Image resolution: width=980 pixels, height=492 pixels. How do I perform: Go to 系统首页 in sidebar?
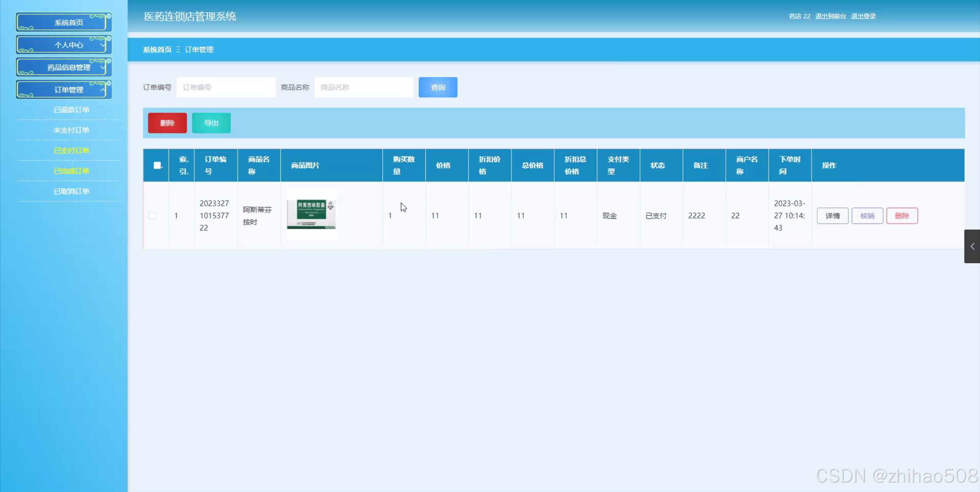(x=64, y=23)
